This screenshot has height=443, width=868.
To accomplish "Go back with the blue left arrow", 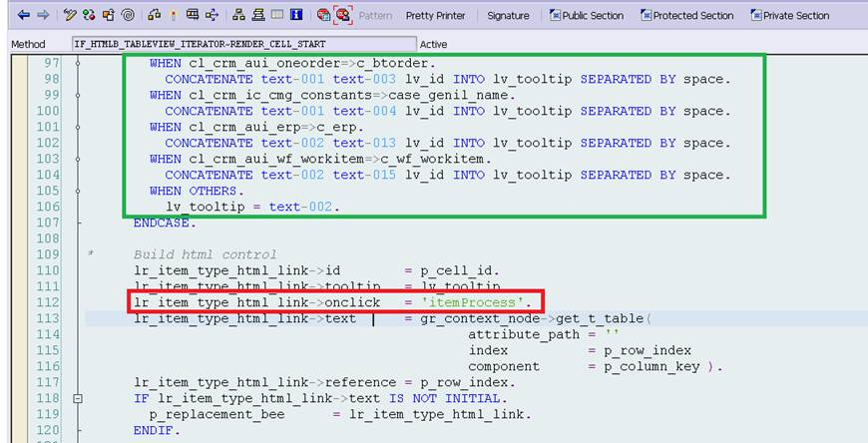I will click(x=23, y=15).
